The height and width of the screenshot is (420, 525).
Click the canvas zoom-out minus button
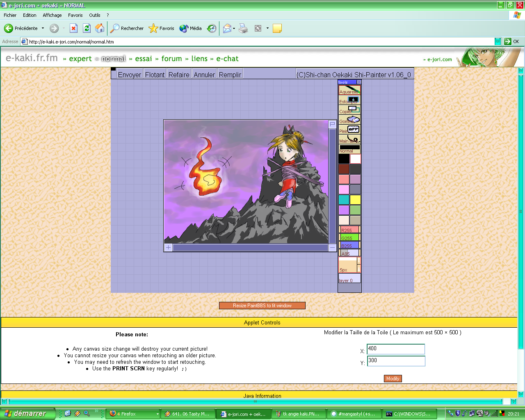(x=332, y=247)
